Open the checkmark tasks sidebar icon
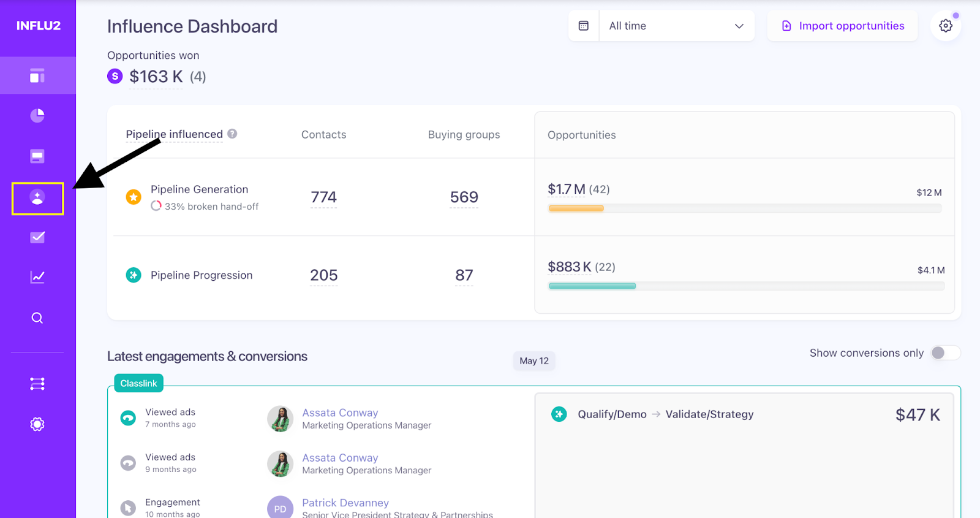Image resolution: width=980 pixels, height=518 pixels. pos(37,237)
